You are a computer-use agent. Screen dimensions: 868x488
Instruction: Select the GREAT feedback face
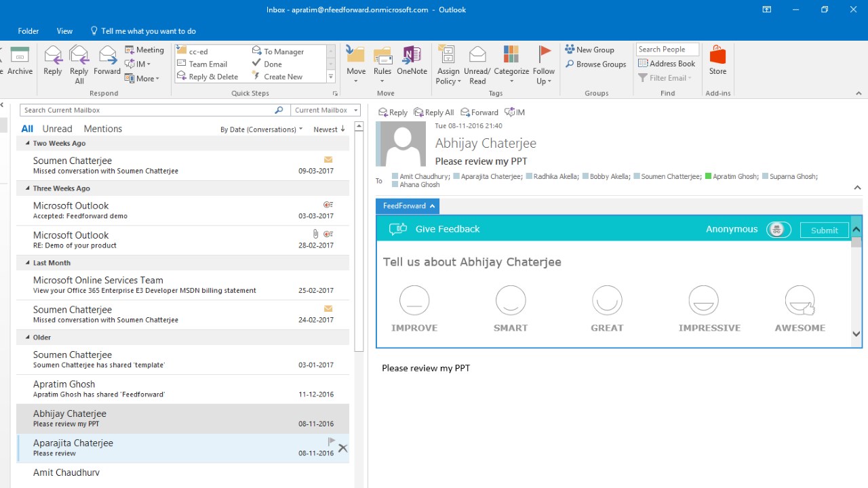pyautogui.click(x=607, y=300)
